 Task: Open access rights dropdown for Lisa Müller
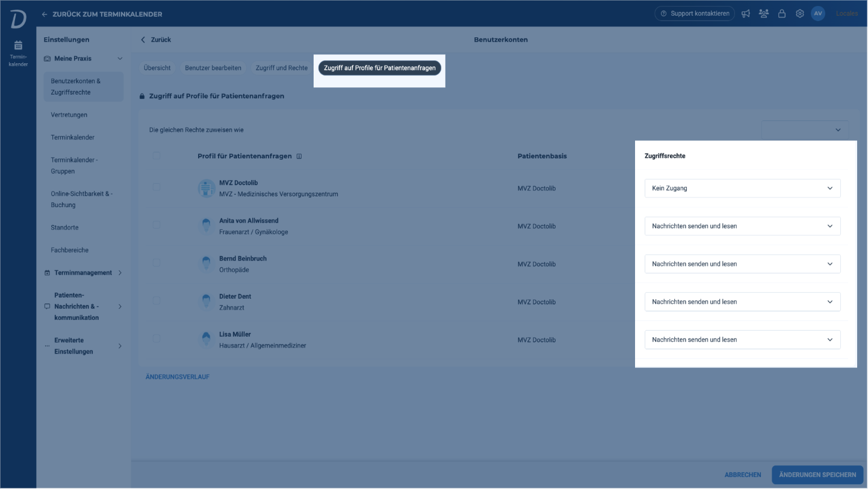pos(742,340)
